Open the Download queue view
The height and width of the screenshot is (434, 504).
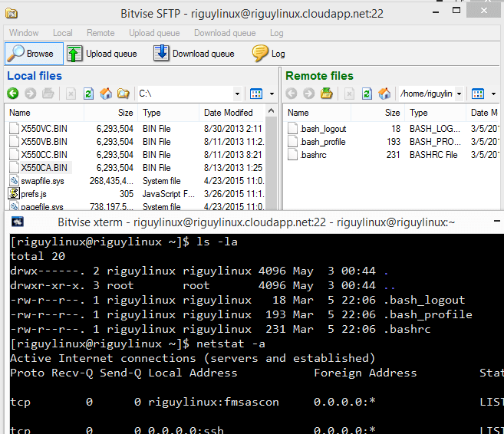[x=193, y=54]
